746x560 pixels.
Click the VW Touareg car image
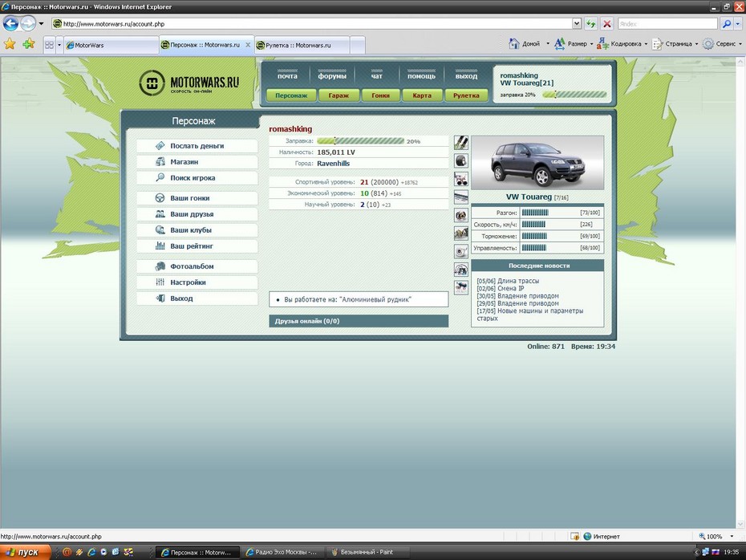(x=537, y=163)
